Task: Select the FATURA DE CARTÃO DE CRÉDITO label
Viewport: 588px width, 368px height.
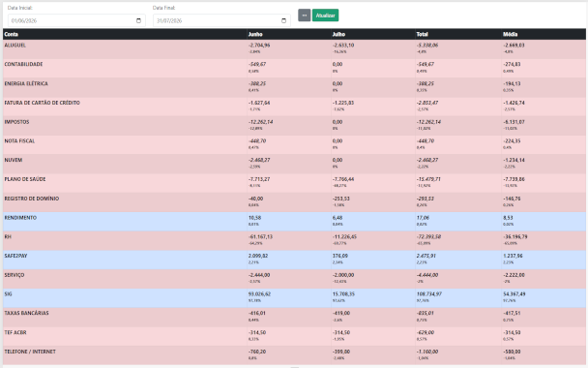Action: [x=42, y=103]
